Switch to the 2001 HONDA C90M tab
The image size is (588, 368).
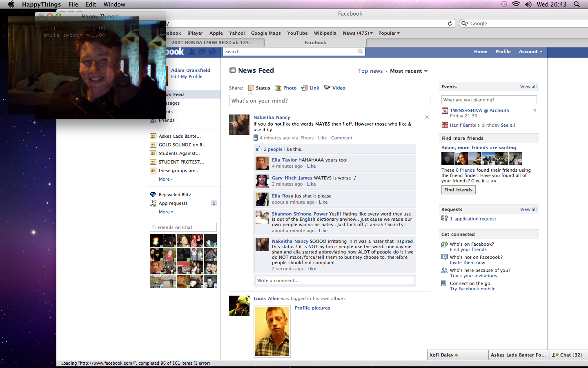[212, 43]
